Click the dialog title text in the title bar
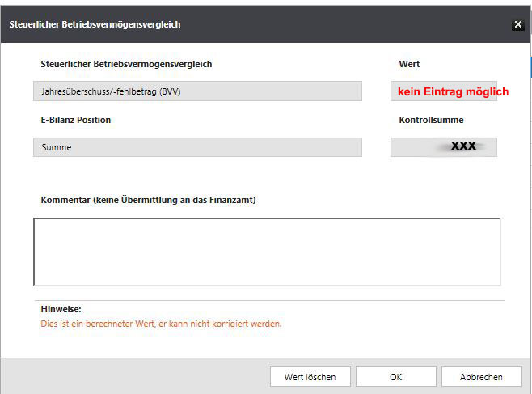Viewport: 532px width, 394px height. point(95,24)
